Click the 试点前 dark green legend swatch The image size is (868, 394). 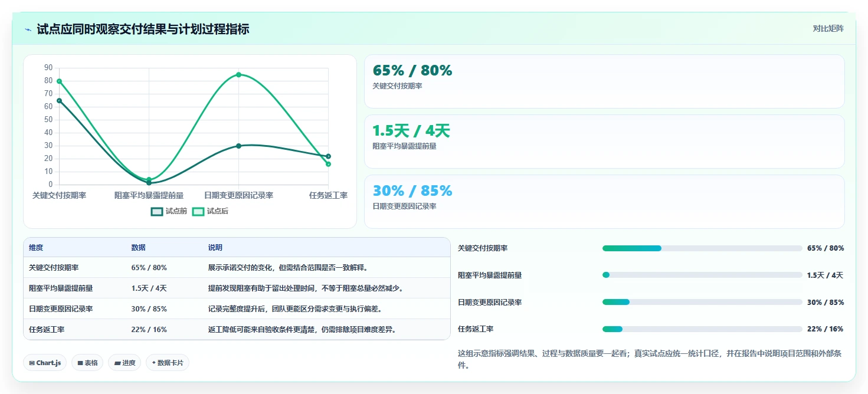pos(157,211)
